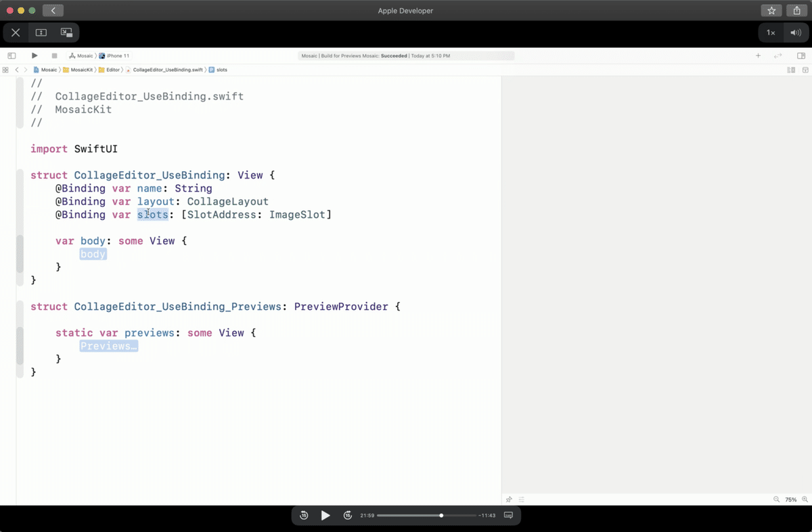Viewport: 812px width, 532px height.
Task: Favorite this video with the star
Action: click(x=771, y=11)
